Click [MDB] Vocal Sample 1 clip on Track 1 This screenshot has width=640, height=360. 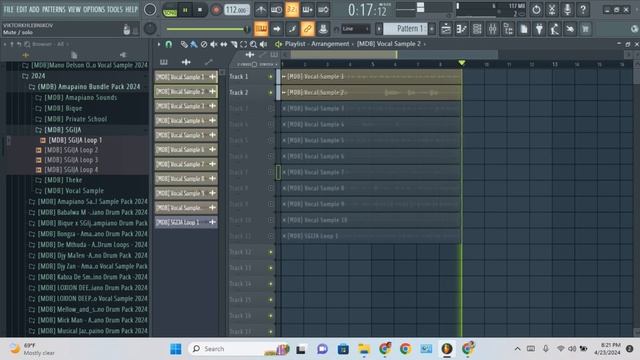[371, 77]
